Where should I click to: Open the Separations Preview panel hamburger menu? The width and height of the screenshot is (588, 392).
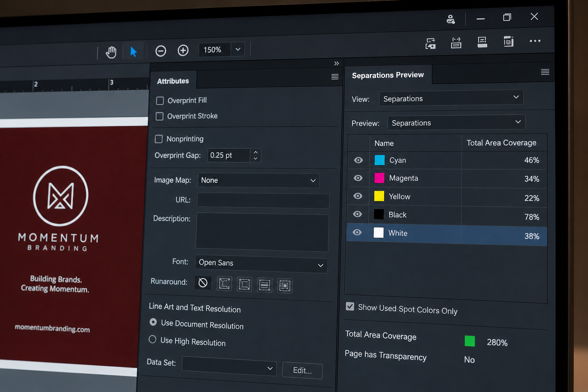pos(545,72)
